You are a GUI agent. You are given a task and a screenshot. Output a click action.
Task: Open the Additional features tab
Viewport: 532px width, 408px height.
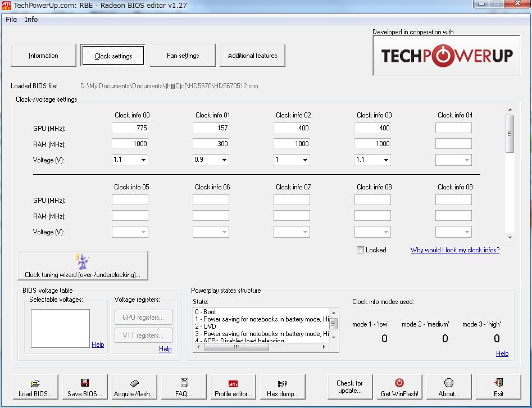pos(252,55)
